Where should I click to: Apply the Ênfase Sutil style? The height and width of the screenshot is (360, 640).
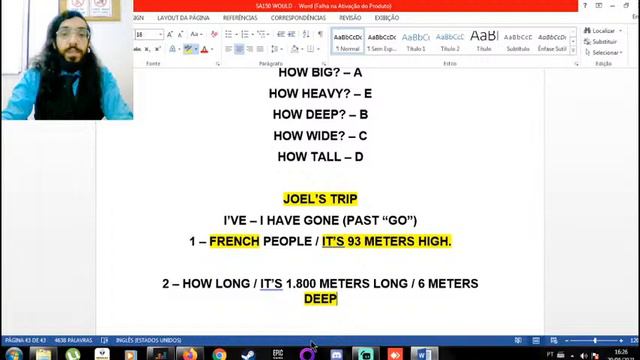click(552, 42)
